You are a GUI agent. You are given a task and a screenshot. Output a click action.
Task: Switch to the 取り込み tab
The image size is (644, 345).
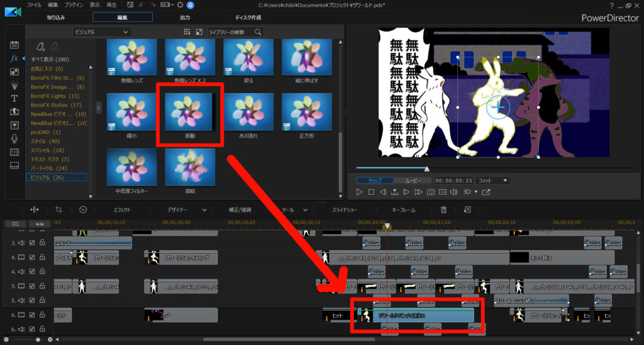(56, 17)
